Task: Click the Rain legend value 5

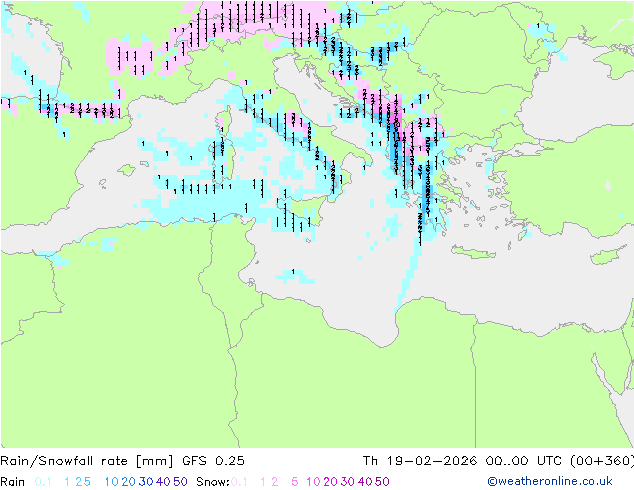Action: click(x=87, y=482)
